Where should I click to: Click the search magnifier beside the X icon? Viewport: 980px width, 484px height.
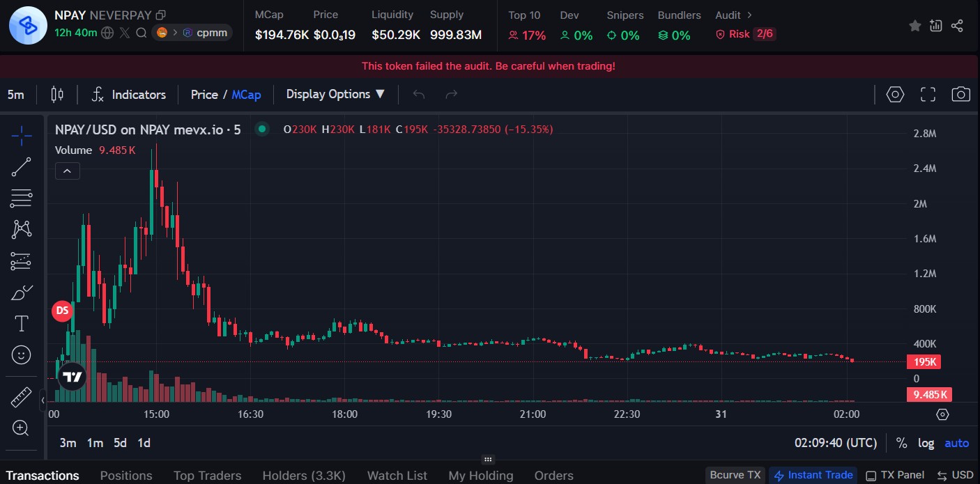click(x=141, y=32)
